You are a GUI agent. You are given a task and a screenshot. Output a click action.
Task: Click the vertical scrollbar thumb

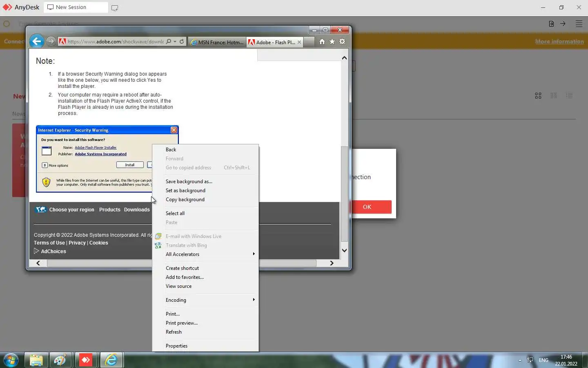tap(344, 194)
